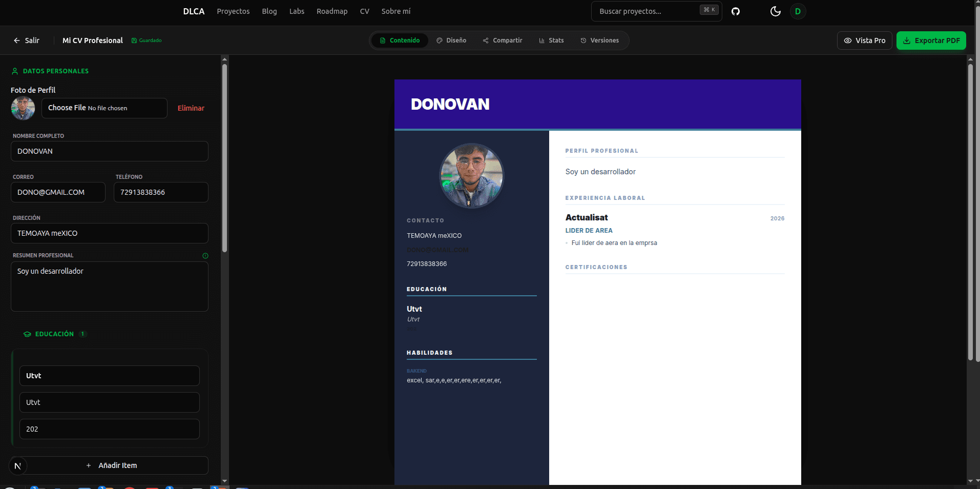
Task: Click the Datos Personales person icon
Action: [15, 71]
